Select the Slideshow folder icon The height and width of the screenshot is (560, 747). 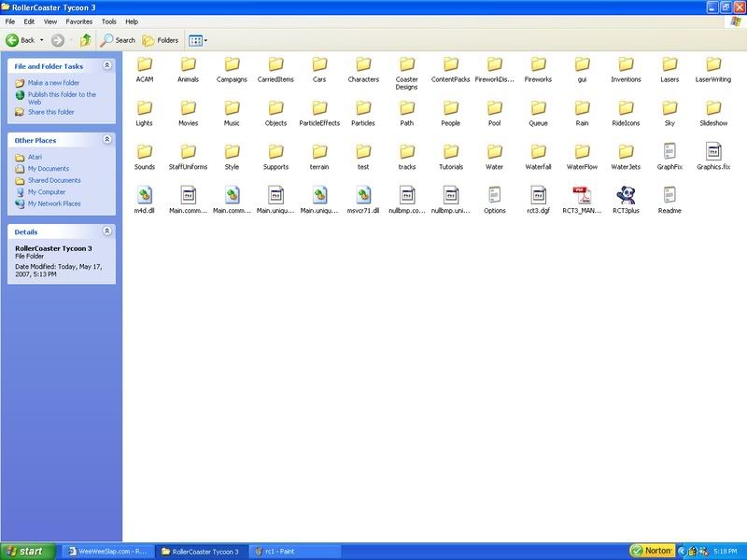(713, 107)
